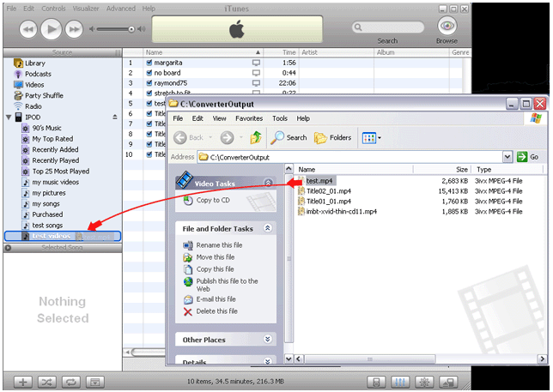Uncheck the raymond75 track checkbox
This screenshot has width=553, height=392.
pos(149,83)
